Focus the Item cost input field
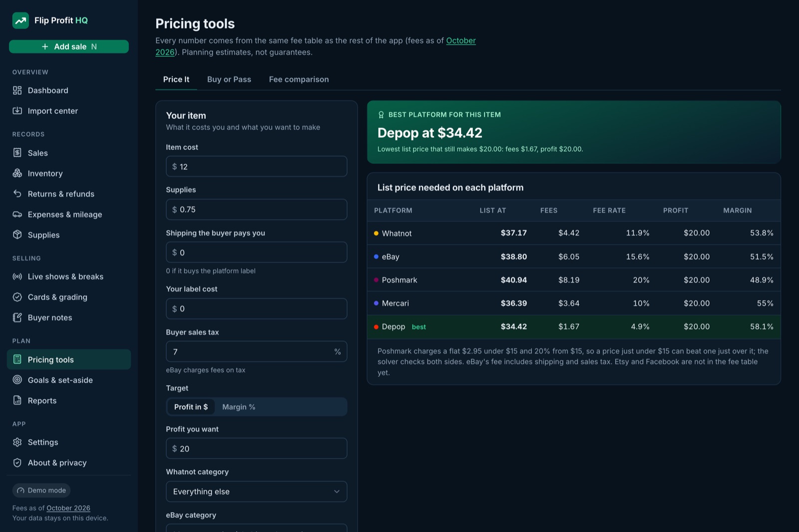This screenshot has width=799, height=532. [x=256, y=166]
